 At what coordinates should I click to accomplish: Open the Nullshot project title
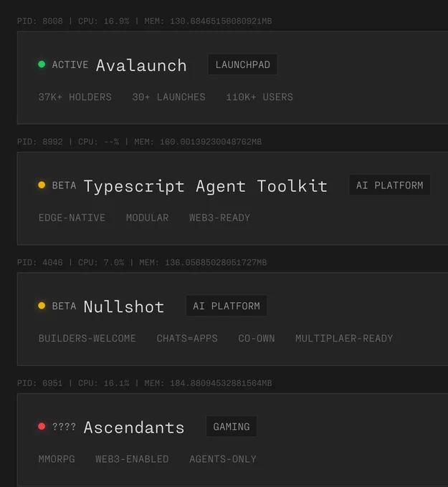point(124,307)
